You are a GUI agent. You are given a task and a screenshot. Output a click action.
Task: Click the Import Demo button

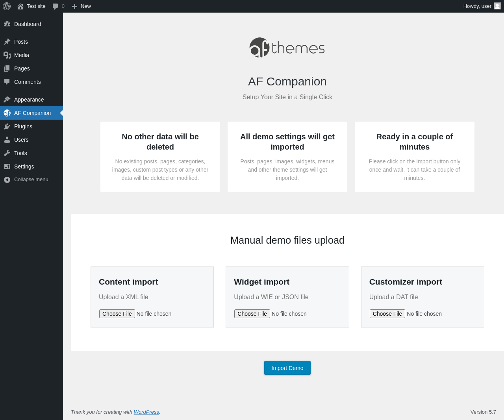point(287,368)
